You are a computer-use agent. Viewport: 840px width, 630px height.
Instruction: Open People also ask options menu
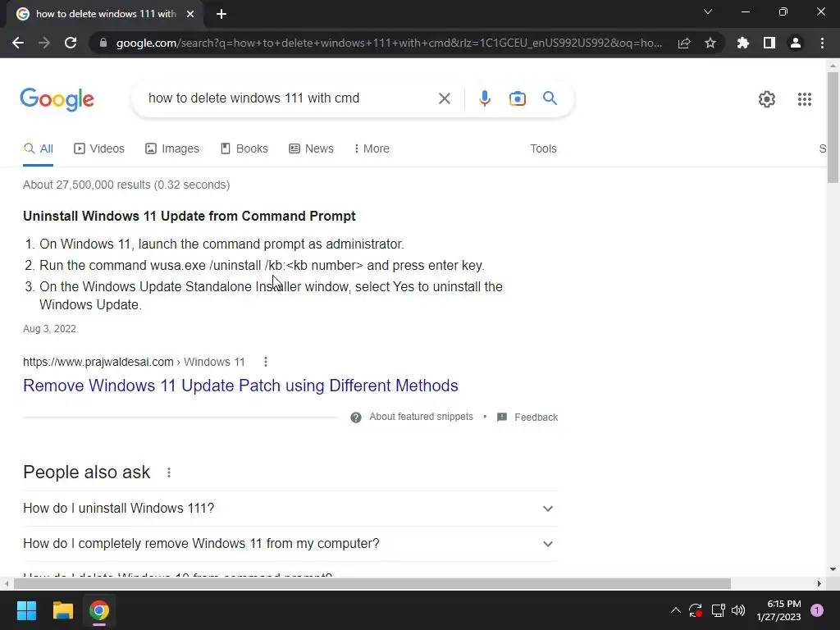[169, 472]
